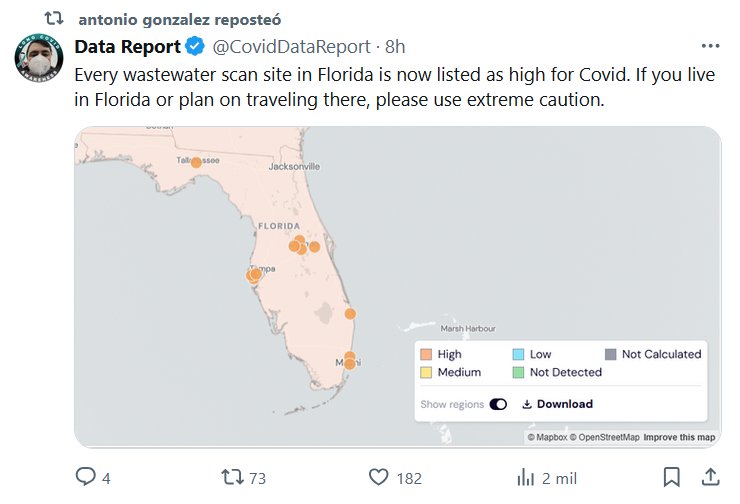This screenshot has height=504, width=740.
Task: Click the Low blue legend swatch
Action: tap(518, 354)
